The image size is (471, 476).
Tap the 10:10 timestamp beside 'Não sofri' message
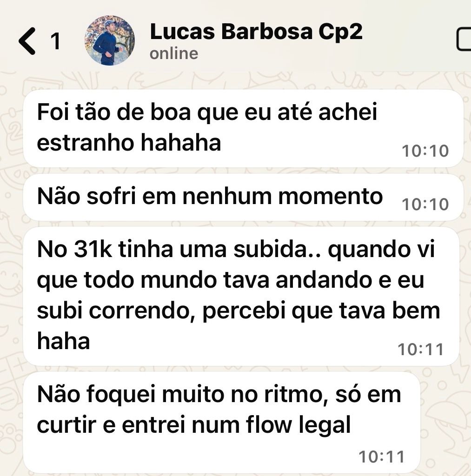point(425,205)
